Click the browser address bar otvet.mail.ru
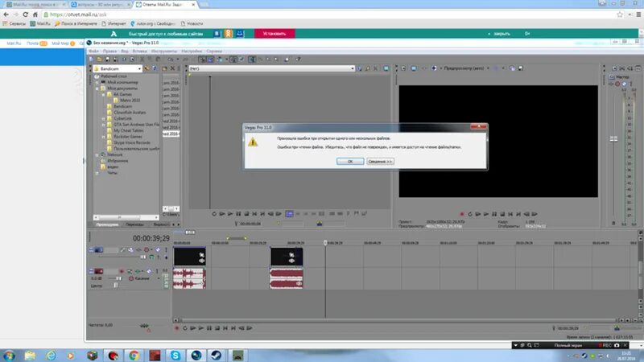The height and width of the screenshot is (362, 644). [x=328, y=14]
